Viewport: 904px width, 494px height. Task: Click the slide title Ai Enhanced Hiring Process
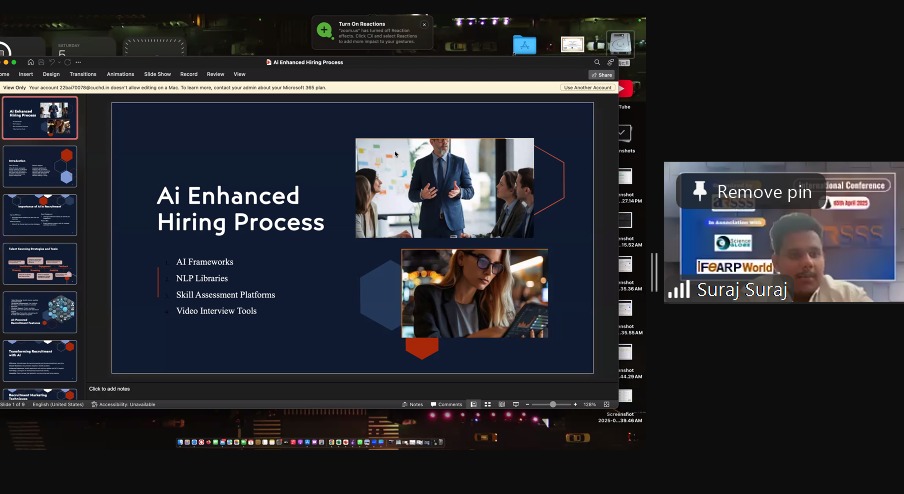point(240,209)
